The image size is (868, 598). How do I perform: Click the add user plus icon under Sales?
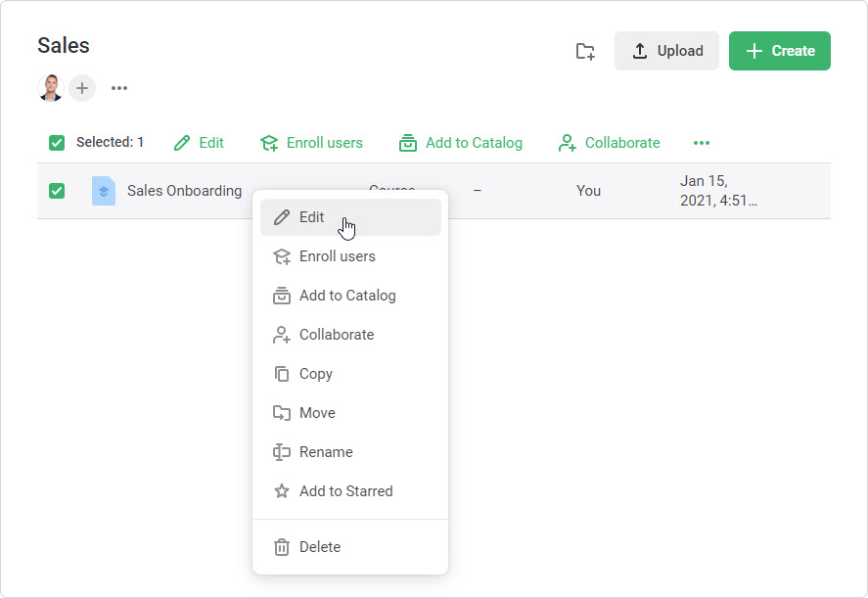coord(82,88)
